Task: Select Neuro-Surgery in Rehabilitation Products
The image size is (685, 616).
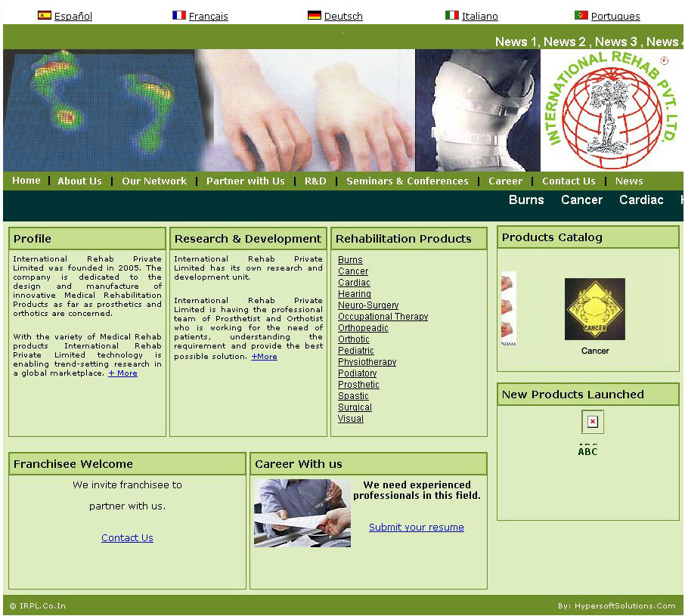Action: (x=367, y=305)
